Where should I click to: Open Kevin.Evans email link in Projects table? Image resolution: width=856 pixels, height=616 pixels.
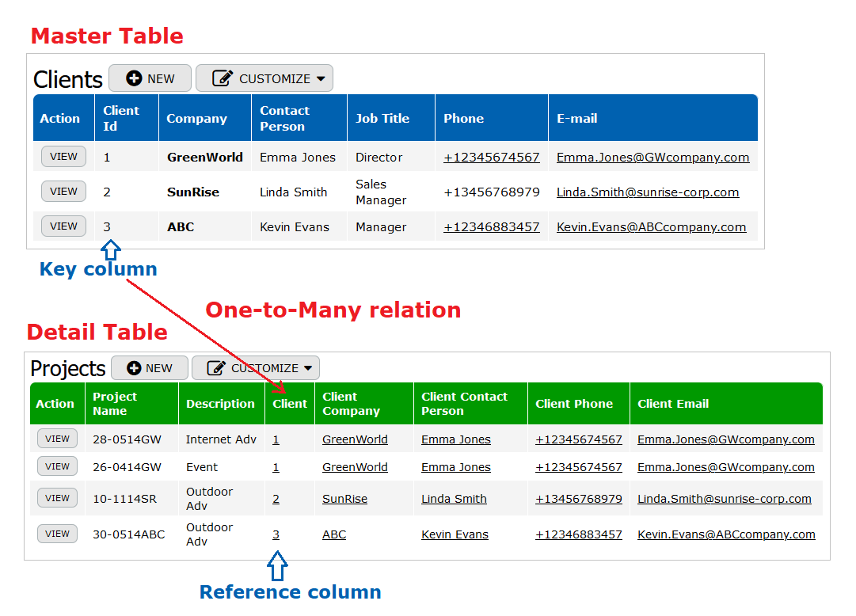pos(727,534)
